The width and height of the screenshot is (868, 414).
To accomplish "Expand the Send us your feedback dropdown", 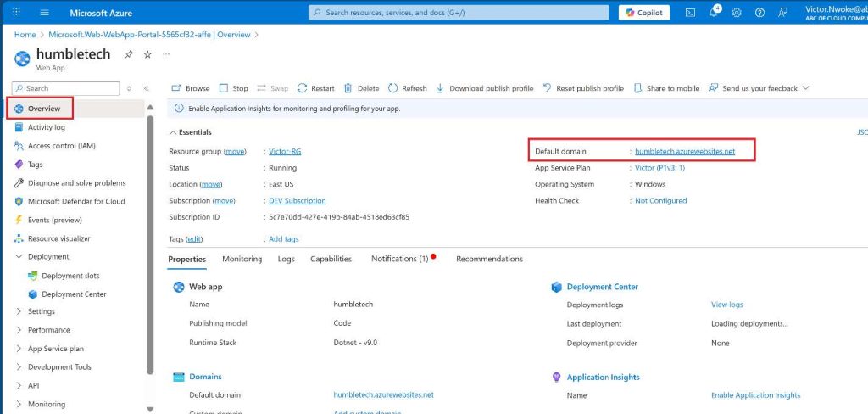I will [x=805, y=88].
